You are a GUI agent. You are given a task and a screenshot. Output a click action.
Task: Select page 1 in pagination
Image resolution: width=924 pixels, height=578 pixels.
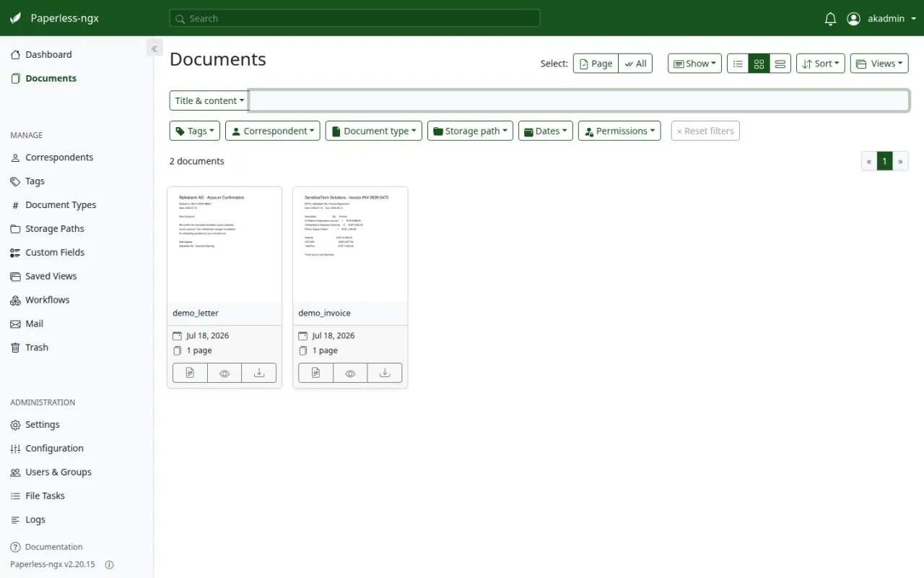tap(885, 161)
